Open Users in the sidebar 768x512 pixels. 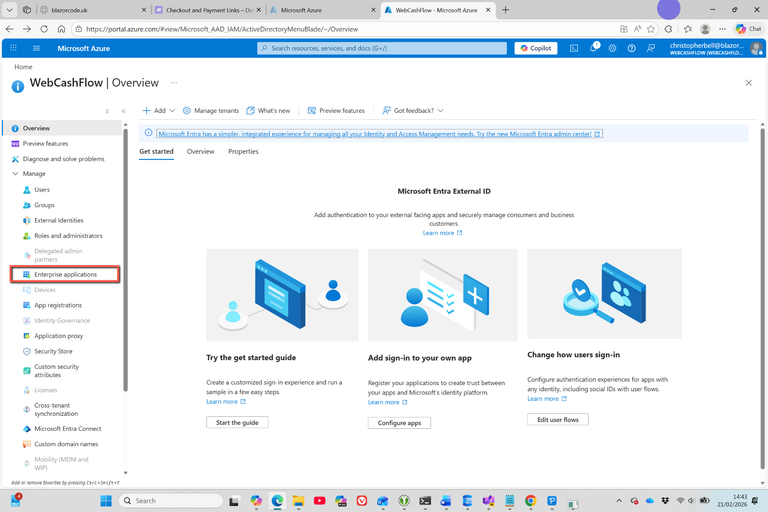(42, 189)
